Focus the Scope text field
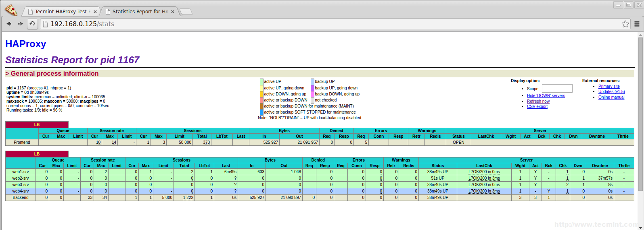This screenshot has width=644, height=230. click(x=557, y=89)
